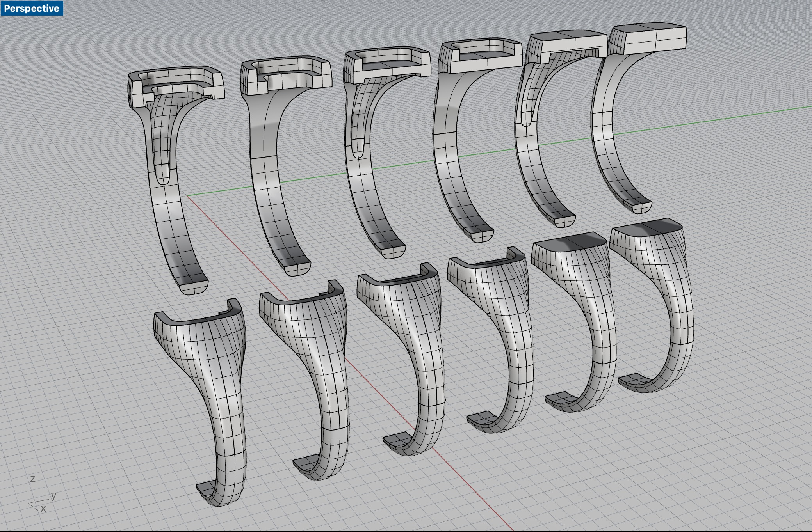Click the world axes indicator icon
The height and width of the screenshot is (532, 812).
(42, 494)
